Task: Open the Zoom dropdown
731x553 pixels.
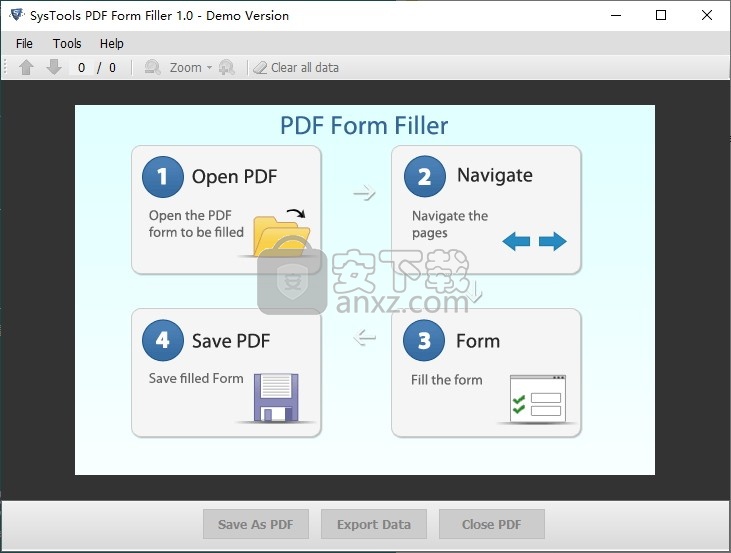Action: (x=191, y=68)
